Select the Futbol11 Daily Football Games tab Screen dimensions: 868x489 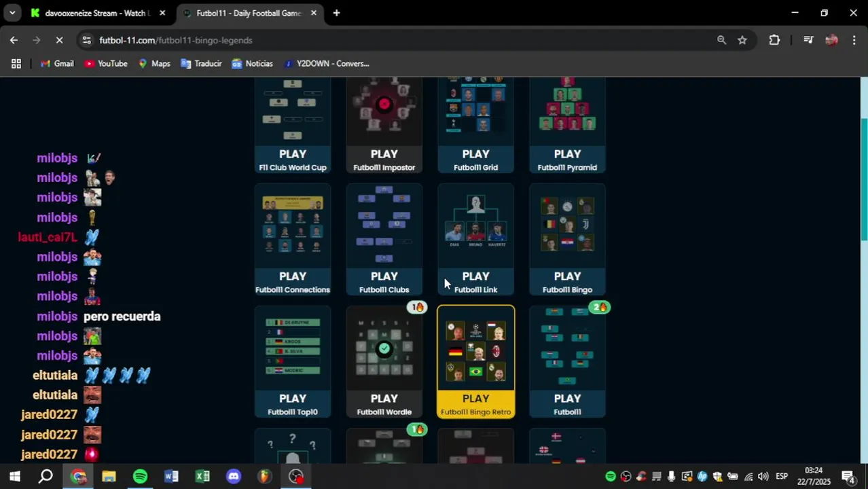249,13
